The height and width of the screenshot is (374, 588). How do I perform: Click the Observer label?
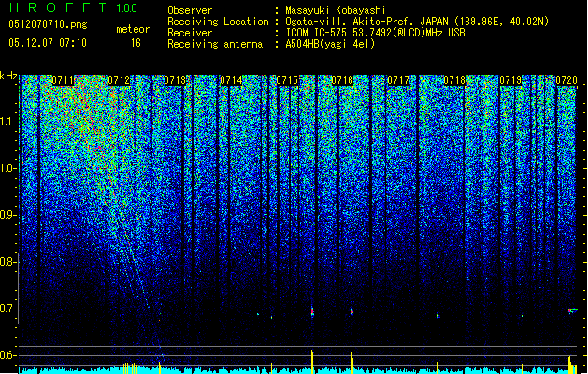tap(190, 10)
